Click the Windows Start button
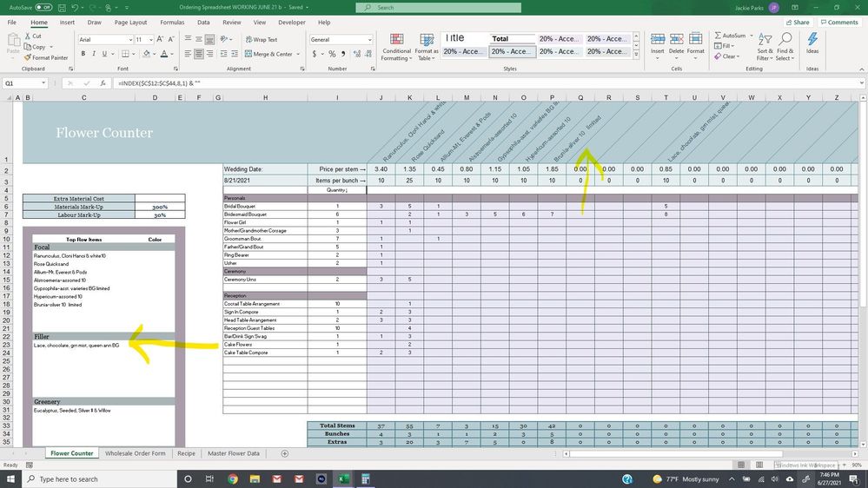The height and width of the screenshot is (488, 868). (x=10, y=479)
